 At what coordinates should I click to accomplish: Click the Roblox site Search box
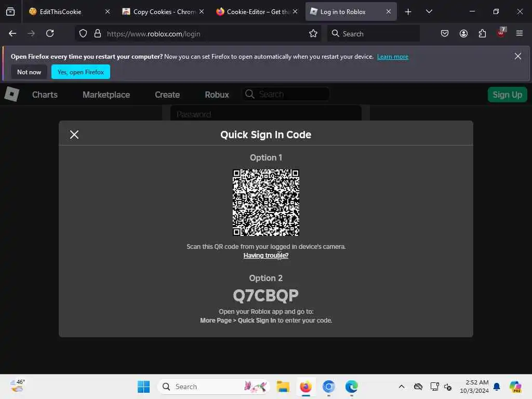pyautogui.click(x=286, y=94)
